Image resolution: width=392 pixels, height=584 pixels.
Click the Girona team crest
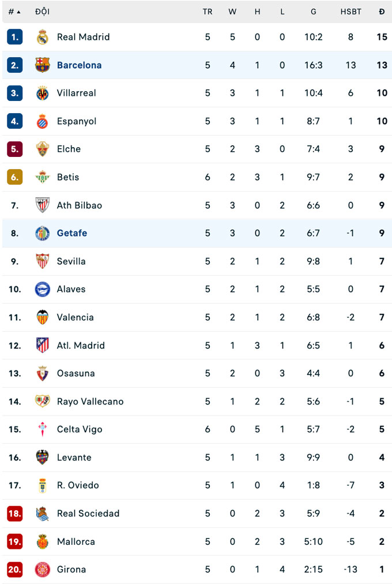[43, 570]
